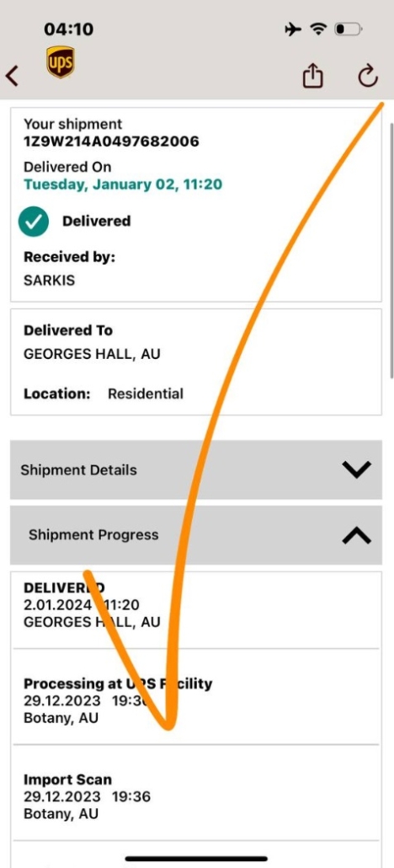
Task: Tap the Delivered To Georges Hall card
Action: click(x=196, y=362)
